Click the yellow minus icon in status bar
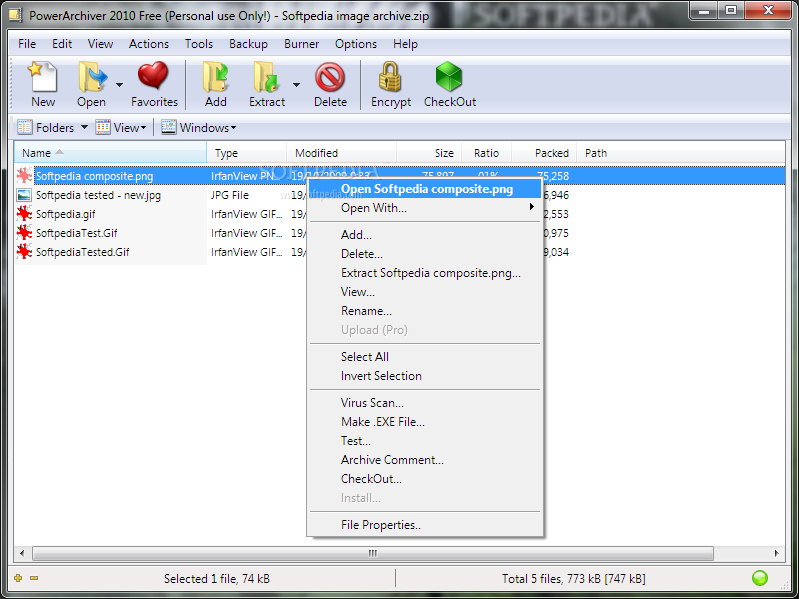 (34, 578)
